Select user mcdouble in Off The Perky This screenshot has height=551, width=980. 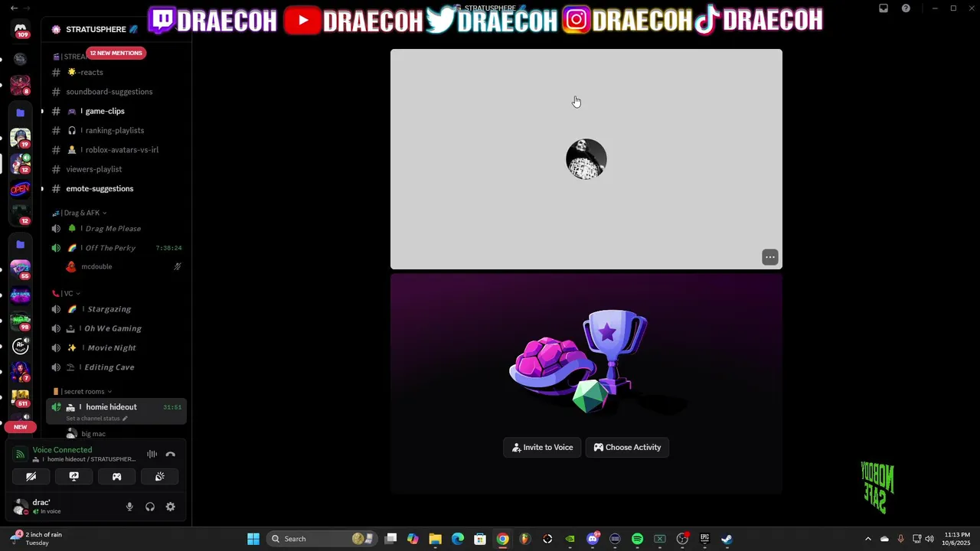122,266
